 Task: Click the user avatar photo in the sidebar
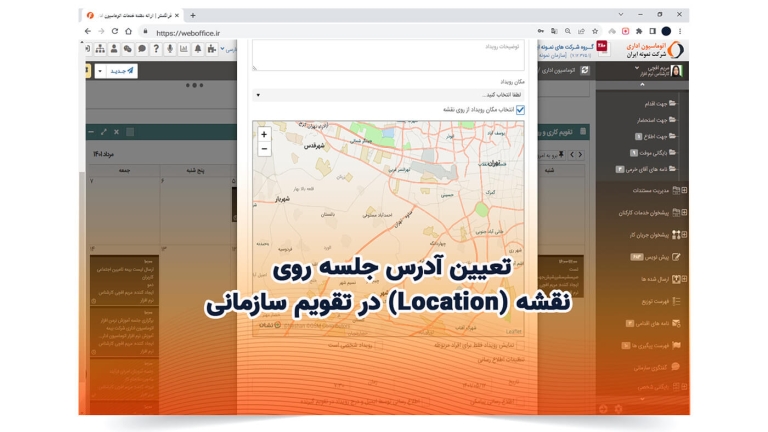[x=676, y=71]
